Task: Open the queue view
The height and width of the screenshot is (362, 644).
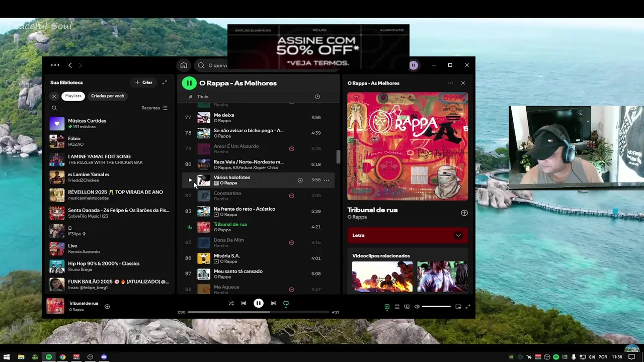Action: (x=397, y=307)
